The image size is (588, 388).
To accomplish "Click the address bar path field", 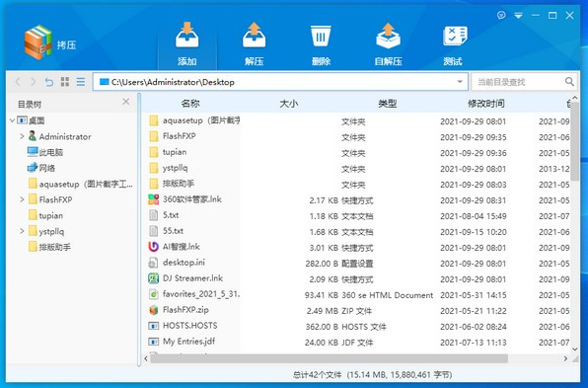I will (x=280, y=82).
